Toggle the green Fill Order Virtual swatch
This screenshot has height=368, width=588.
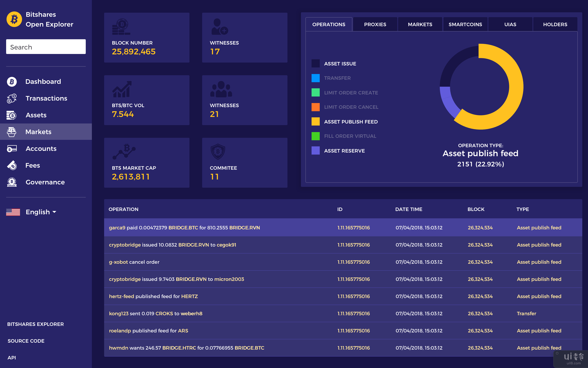[316, 136]
